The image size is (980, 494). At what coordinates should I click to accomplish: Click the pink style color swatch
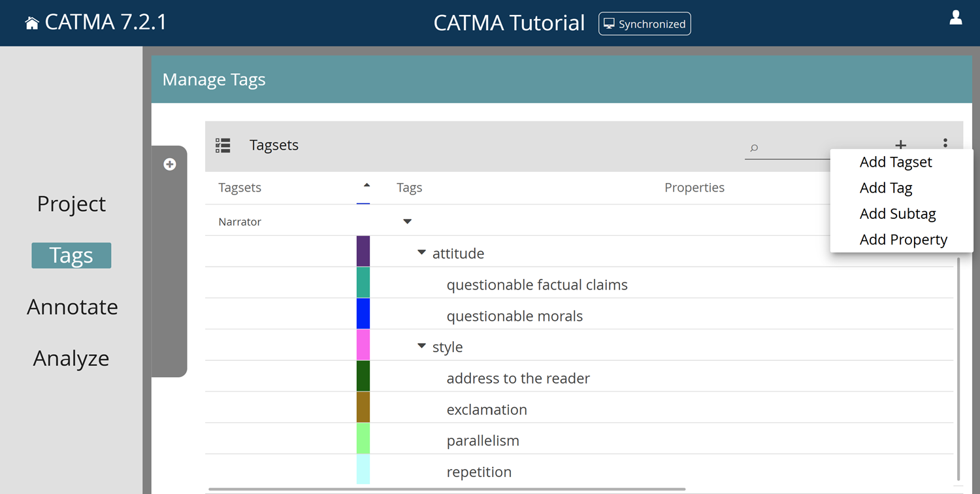[x=363, y=345]
